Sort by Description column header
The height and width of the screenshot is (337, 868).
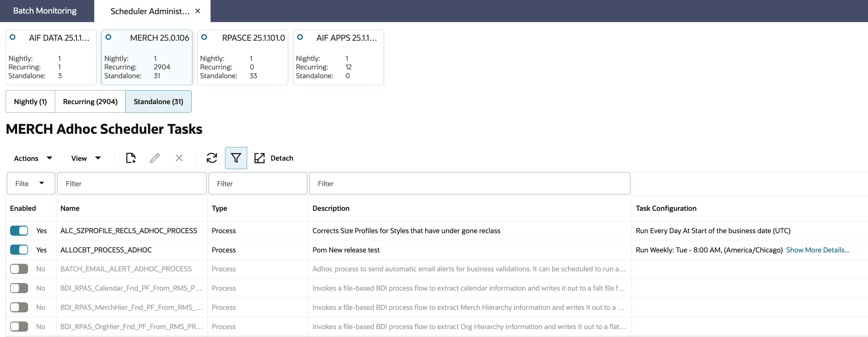click(331, 209)
